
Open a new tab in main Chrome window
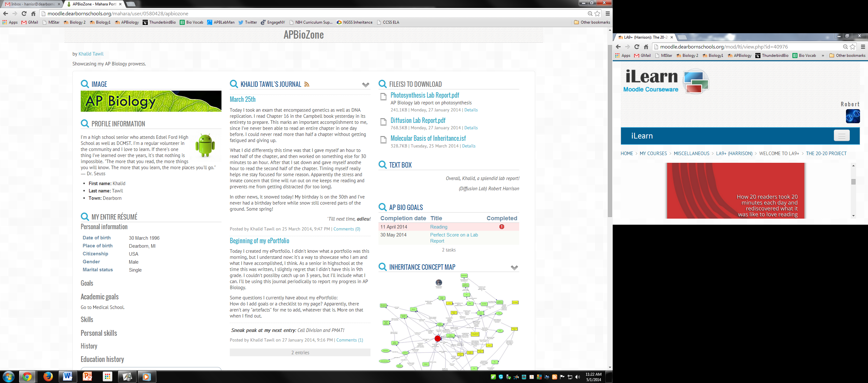[131, 4]
